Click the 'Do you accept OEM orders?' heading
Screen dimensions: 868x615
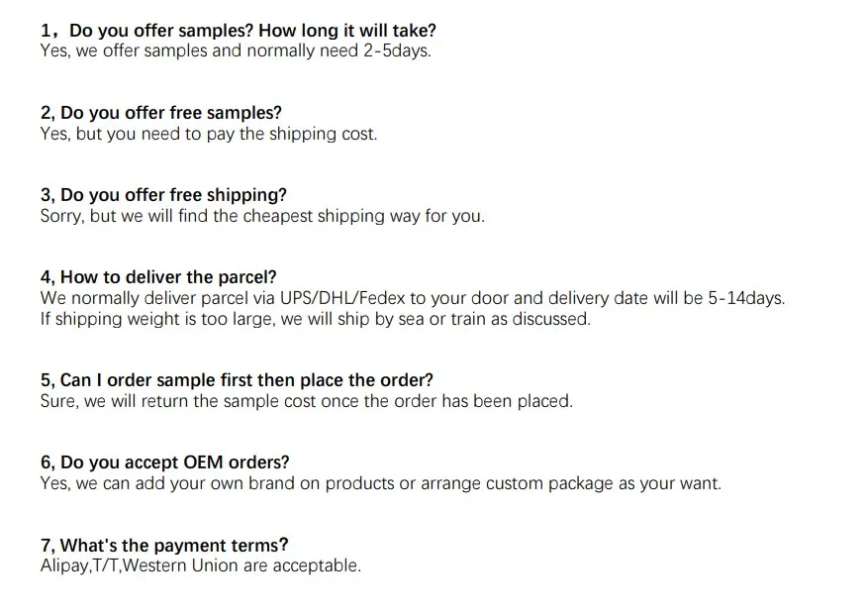tap(165, 462)
